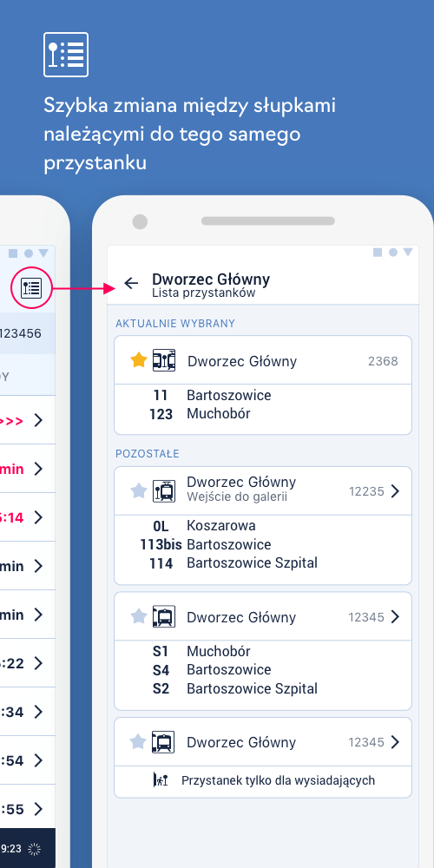Open chevron on the alighting-only stop card

click(395, 742)
